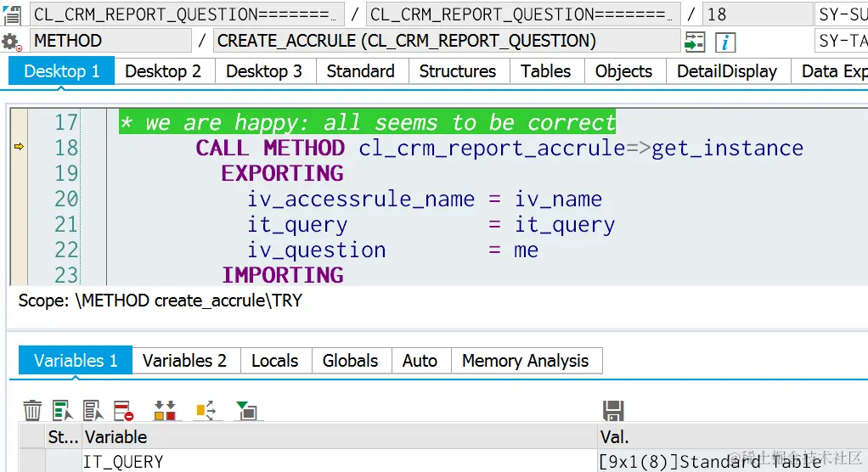Click the left it_query parameter on line 21
The image size is (868, 472).
(297, 225)
